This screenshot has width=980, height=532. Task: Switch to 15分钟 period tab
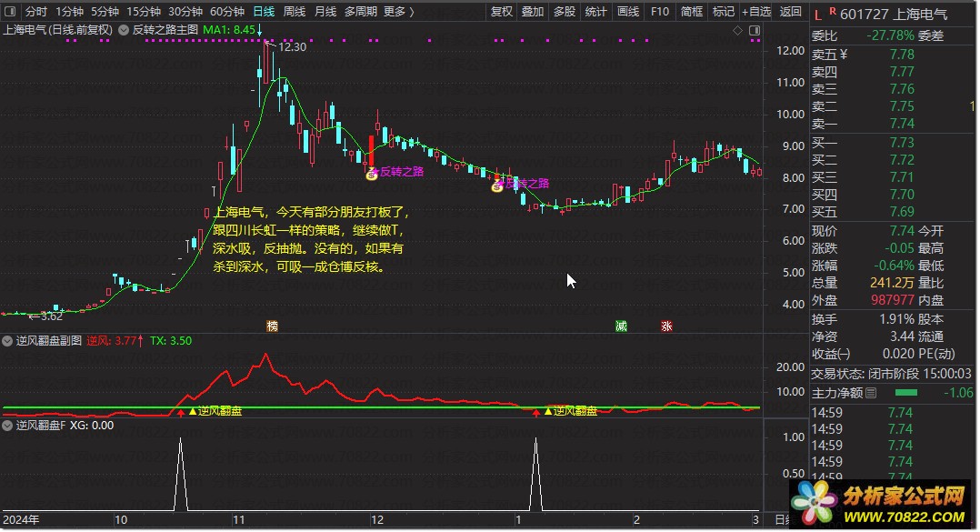click(144, 11)
